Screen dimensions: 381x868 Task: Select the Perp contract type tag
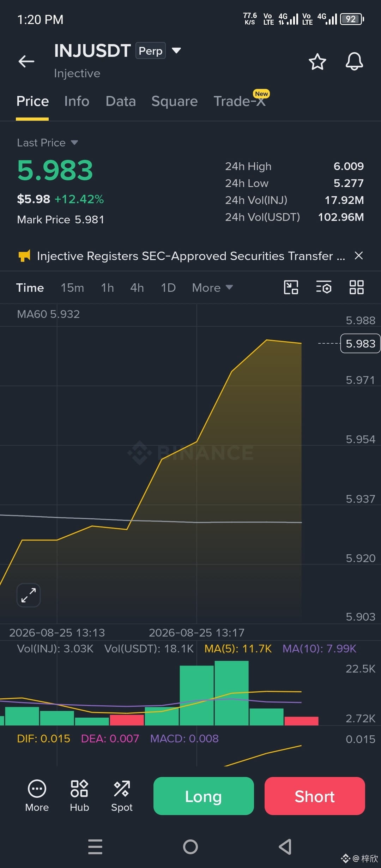click(x=151, y=51)
